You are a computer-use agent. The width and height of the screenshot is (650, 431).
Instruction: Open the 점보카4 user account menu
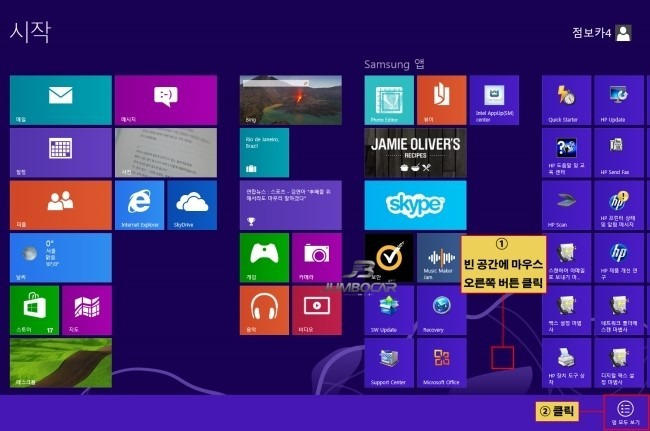point(602,33)
